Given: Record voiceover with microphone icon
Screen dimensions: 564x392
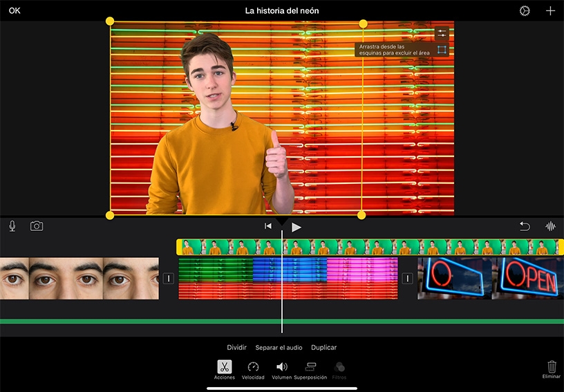Looking at the screenshot, I should coord(12,226).
